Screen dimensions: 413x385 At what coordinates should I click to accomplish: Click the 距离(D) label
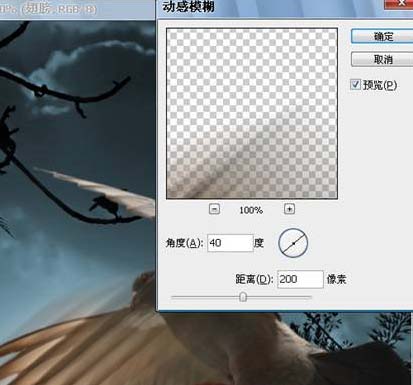point(254,279)
